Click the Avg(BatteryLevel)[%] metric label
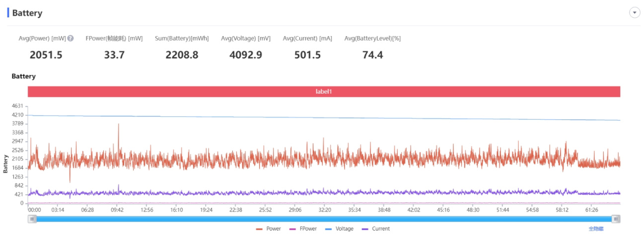 pos(372,39)
